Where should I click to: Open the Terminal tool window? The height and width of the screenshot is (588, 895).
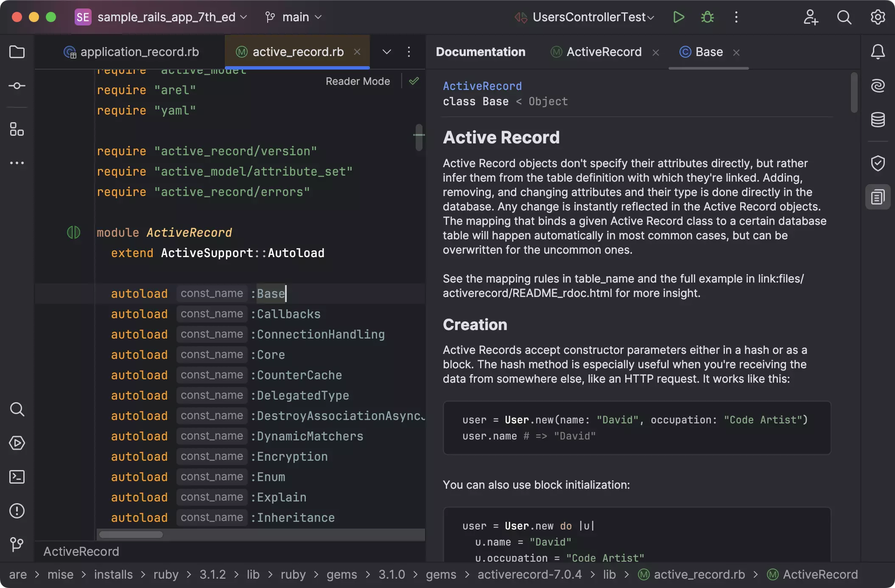tap(17, 477)
